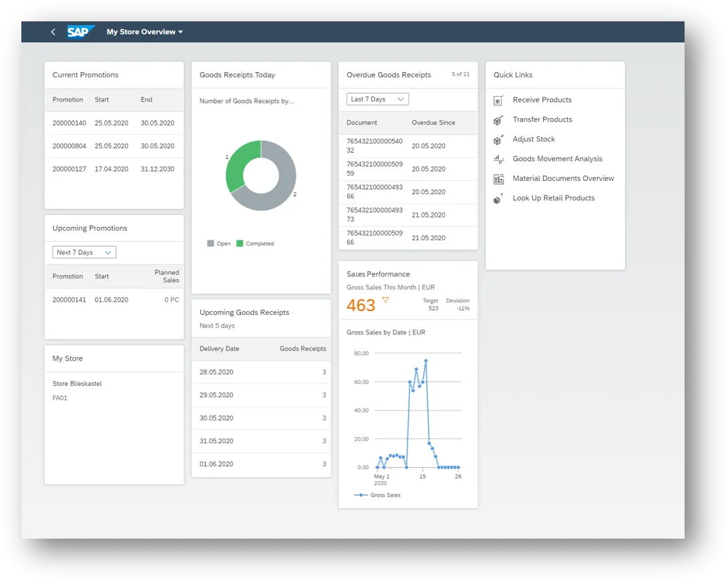Image resolution: width=728 pixels, height=582 pixels.
Task: Expand the Next 7 Days dropdown
Action: pyautogui.click(x=84, y=252)
